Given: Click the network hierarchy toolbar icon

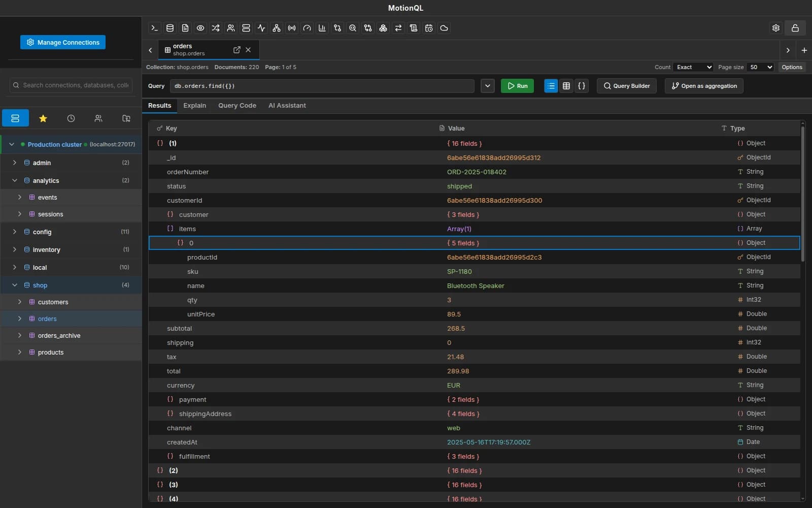Looking at the screenshot, I should pos(277,28).
